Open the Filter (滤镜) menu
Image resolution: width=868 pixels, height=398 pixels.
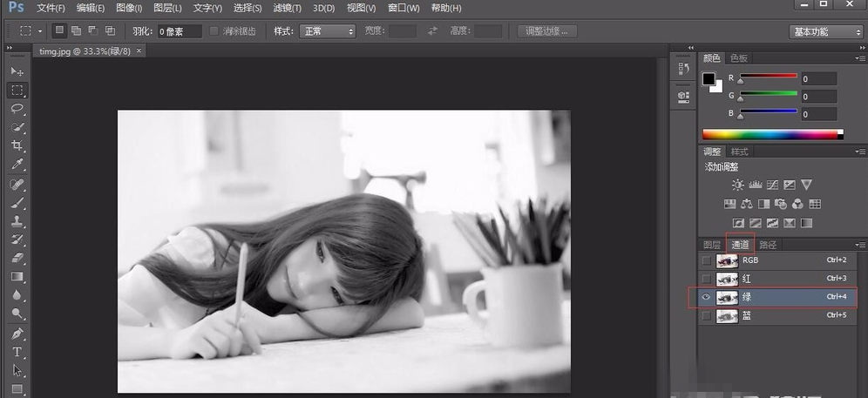click(286, 8)
